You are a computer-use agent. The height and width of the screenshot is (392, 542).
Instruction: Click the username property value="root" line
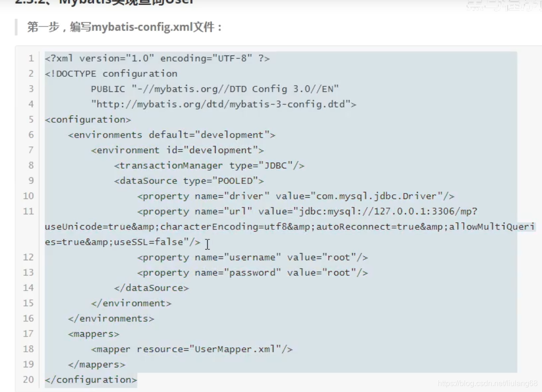(252, 257)
